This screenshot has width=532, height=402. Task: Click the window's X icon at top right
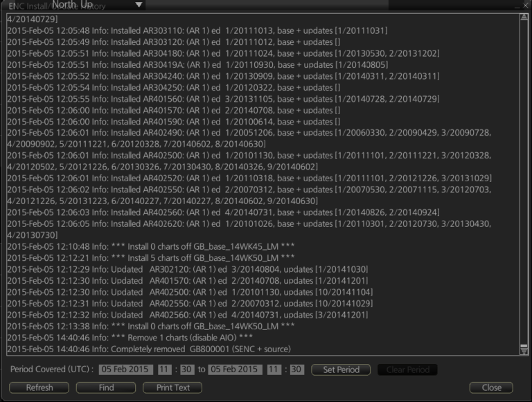click(526, 6)
